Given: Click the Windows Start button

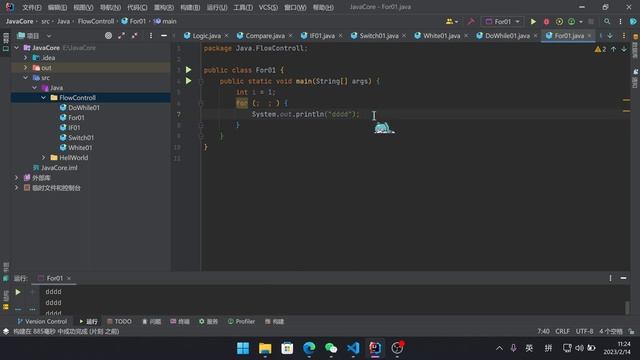Looking at the screenshot, I should [243, 348].
